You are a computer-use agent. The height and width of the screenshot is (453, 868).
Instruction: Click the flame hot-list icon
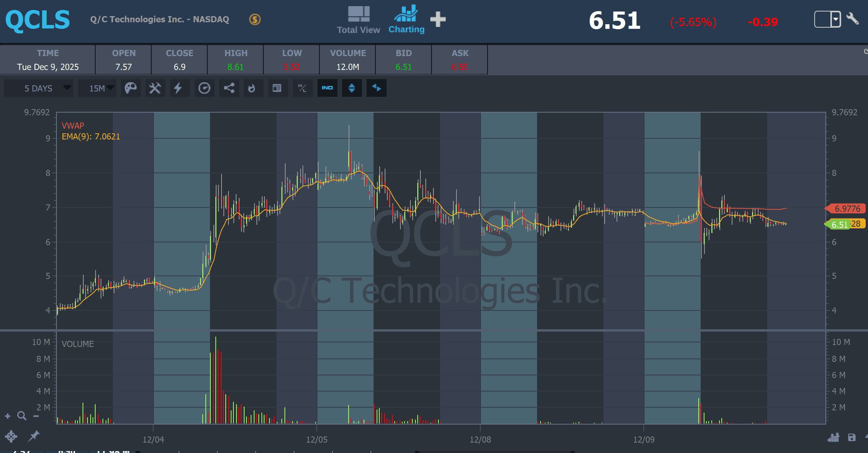coord(252,88)
